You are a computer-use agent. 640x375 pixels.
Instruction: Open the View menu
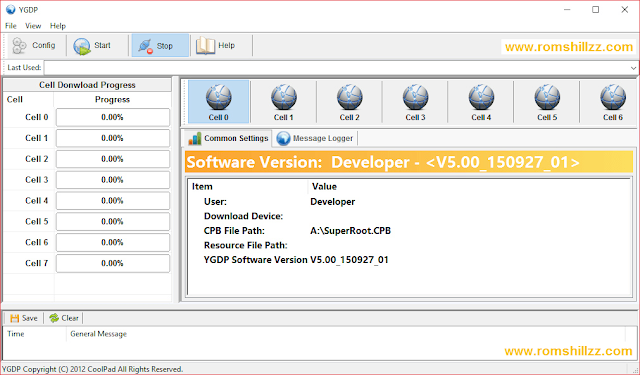coord(33,26)
